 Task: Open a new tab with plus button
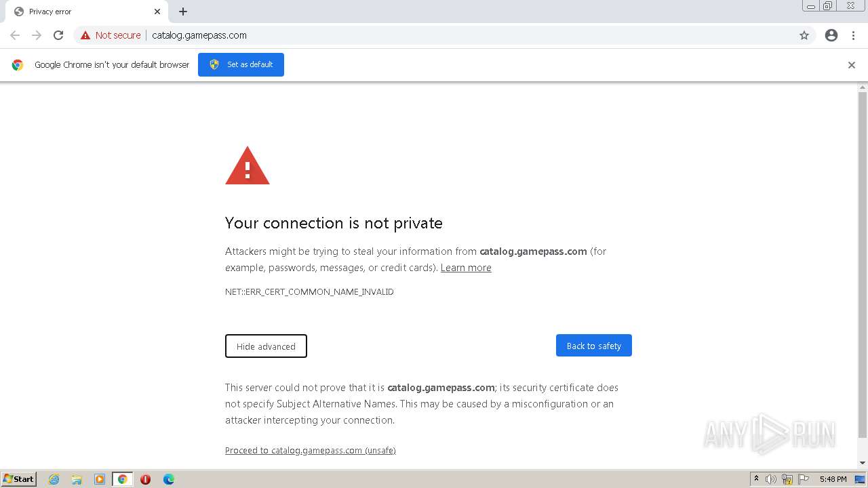pyautogui.click(x=183, y=12)
